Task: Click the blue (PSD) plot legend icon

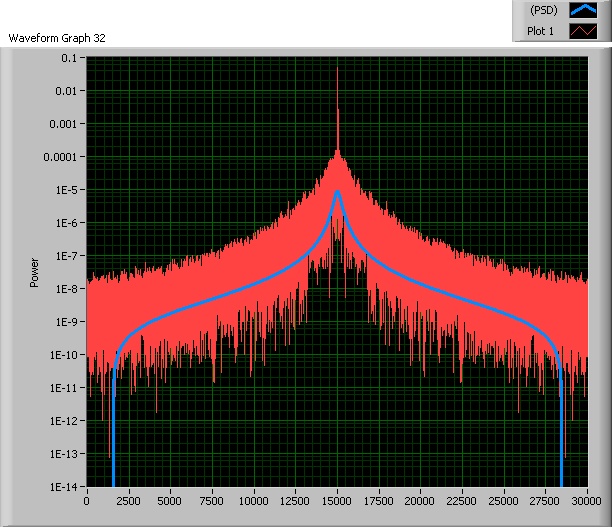Action: click(x=581, y=11)
